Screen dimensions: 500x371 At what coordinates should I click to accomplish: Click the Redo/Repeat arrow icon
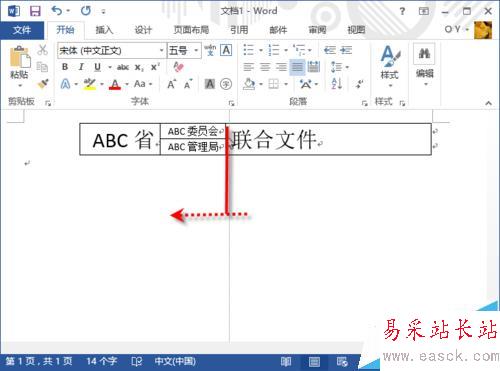click(86, 11)
